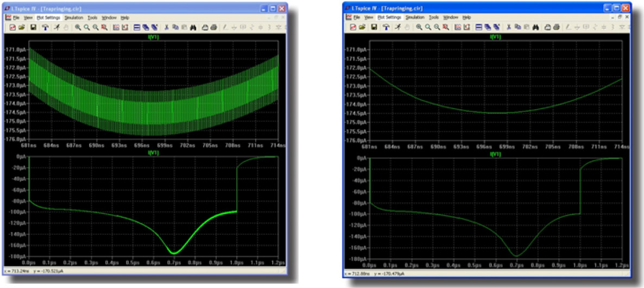Open the Help menu in right window

(x=466, y=17)
